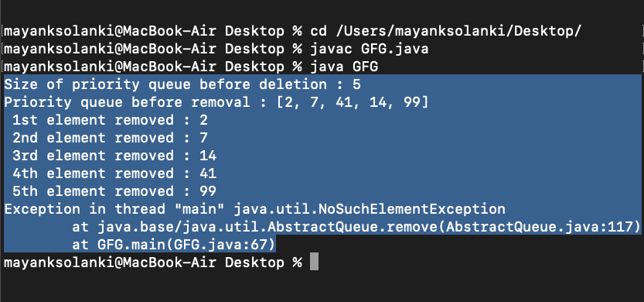Click the '4th element removed : 41' line
Image resolution: width=644 pixels, height=302 pixels.
click(x=114, y=173)
